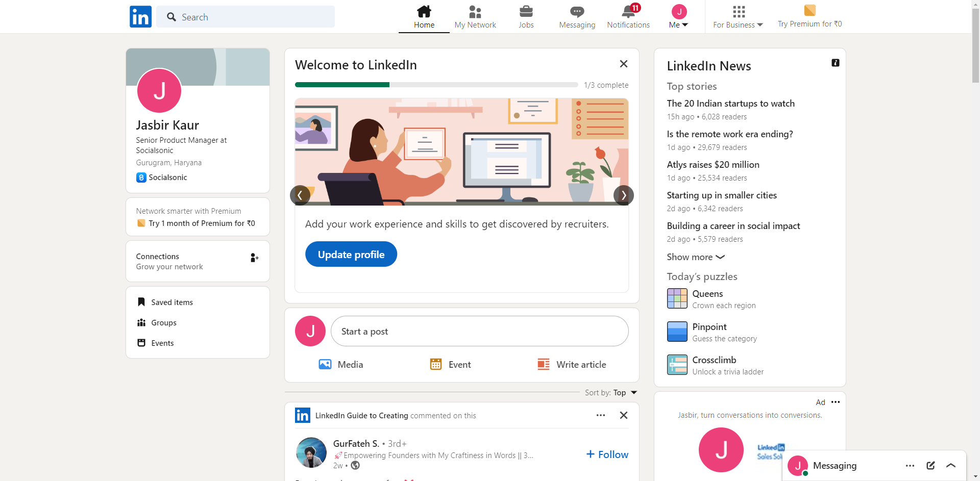This screenshot has height=481, width=980.
Task: Focus the Search input field
Action: click(246, 17)
